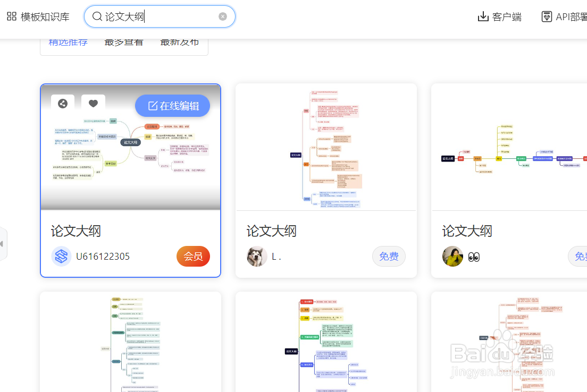Open second-row red outline template thumbnail

[509, 342]
